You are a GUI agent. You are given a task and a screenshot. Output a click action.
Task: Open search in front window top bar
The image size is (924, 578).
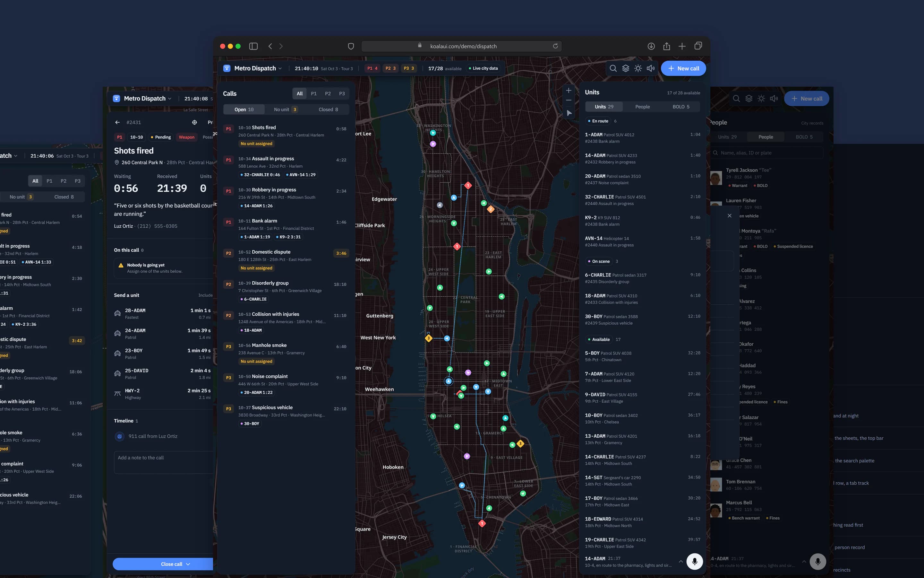coord(613,68)
